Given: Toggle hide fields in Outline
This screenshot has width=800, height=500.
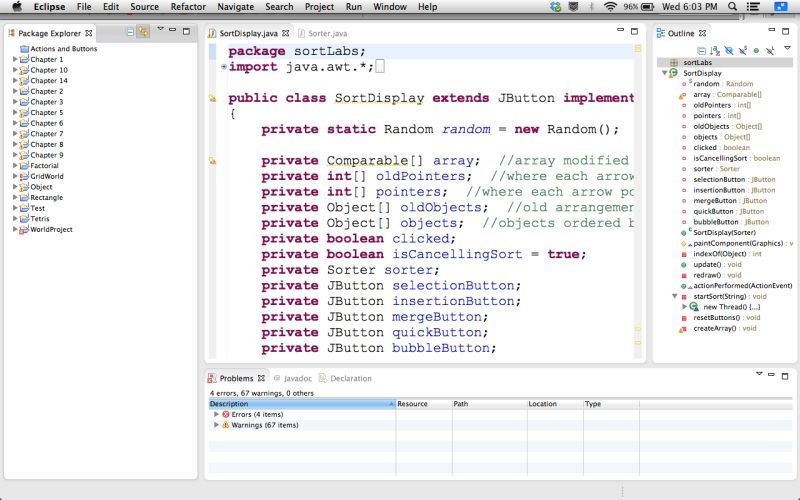Looking at the screenshot, I should click(729, 51).
